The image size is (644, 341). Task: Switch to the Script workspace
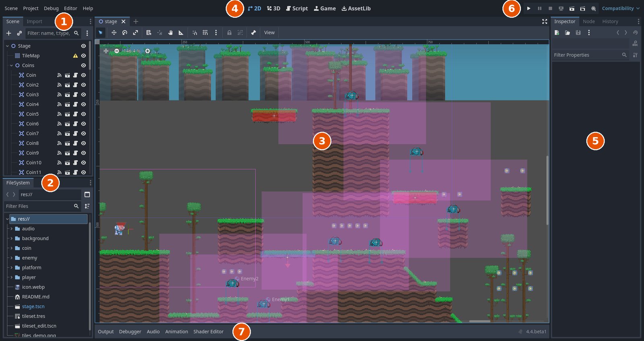pyautogui.click(x=297, y=8)
